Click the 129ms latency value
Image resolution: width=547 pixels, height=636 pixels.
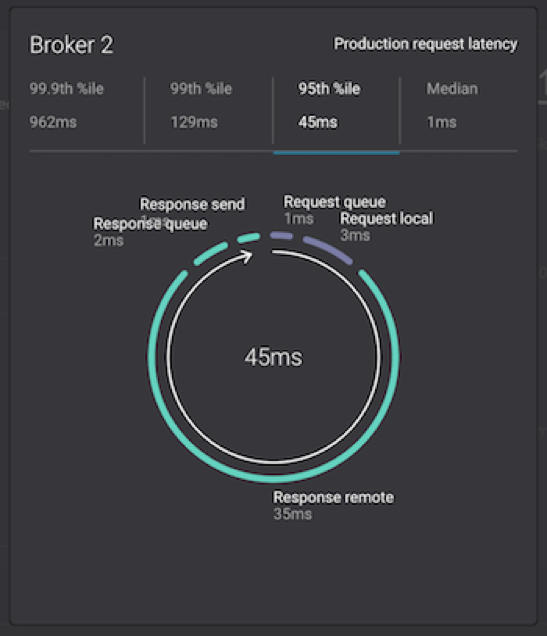[194, 122]
